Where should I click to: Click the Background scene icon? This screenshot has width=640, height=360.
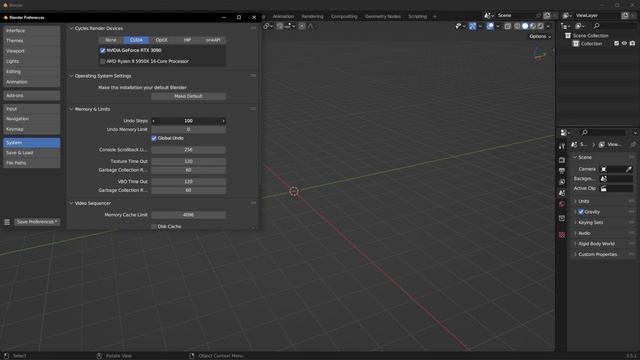pos(603,179)
